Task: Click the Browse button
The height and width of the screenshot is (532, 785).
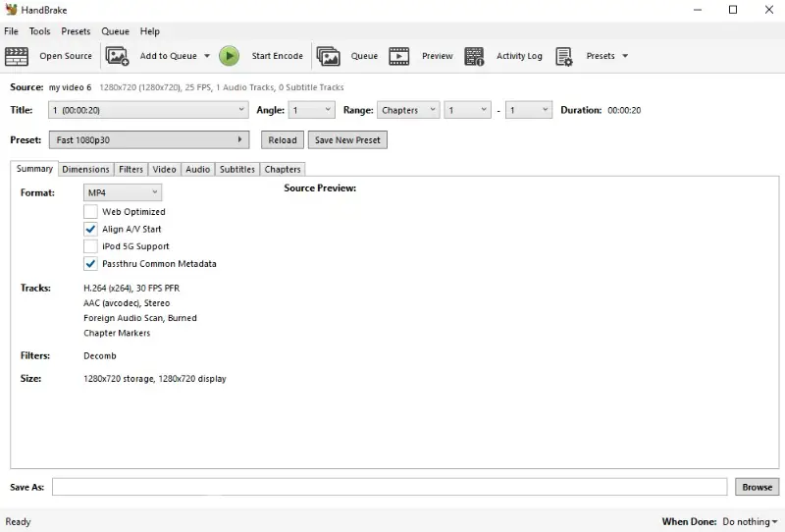Action: click(x=757, y=487)
